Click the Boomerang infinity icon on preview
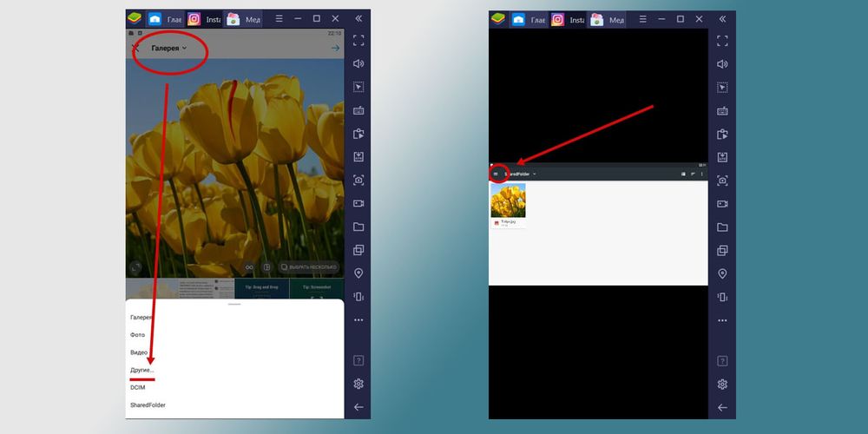The height and width of the screenshot is (434, 868). [x=249, y=267]
